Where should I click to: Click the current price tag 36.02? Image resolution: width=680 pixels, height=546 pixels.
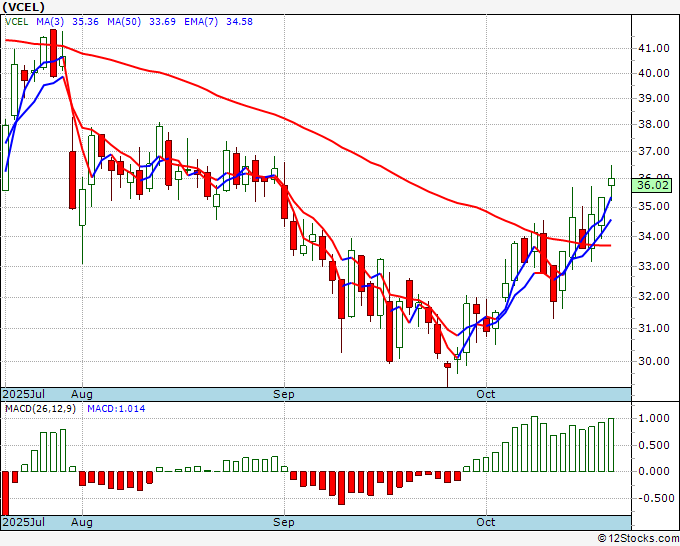point(652,186)
